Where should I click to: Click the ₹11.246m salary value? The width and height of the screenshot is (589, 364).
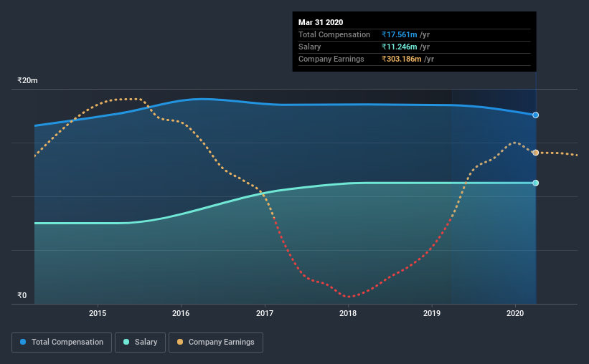coord(400,47)
